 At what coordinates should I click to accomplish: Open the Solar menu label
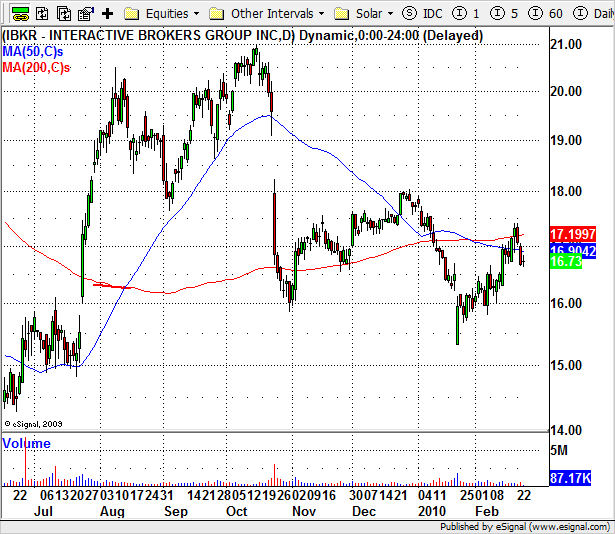[x=369, y=14]
